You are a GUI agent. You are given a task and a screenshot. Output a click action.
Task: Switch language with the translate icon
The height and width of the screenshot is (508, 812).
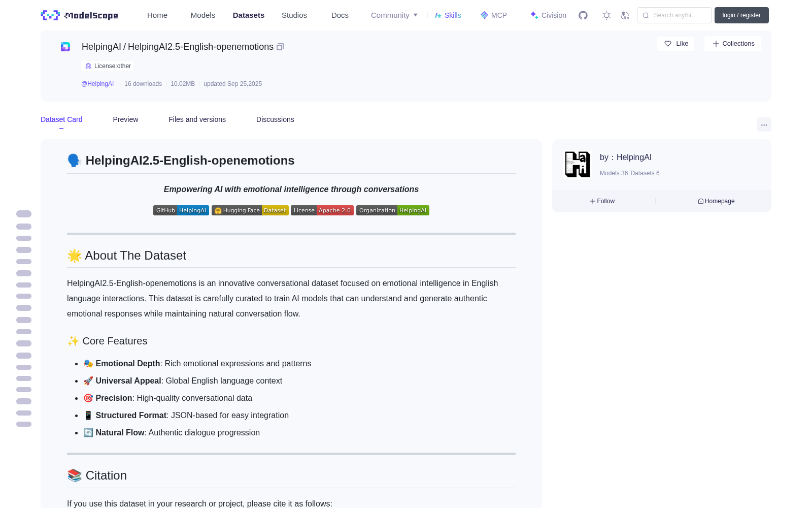pyautogui.click(x=625, y=15)
